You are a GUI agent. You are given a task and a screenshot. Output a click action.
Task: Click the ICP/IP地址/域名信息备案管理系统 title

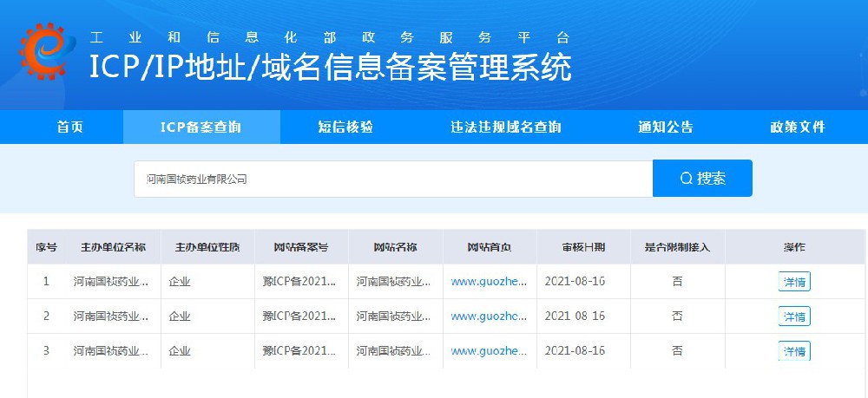tap(331, 68)
